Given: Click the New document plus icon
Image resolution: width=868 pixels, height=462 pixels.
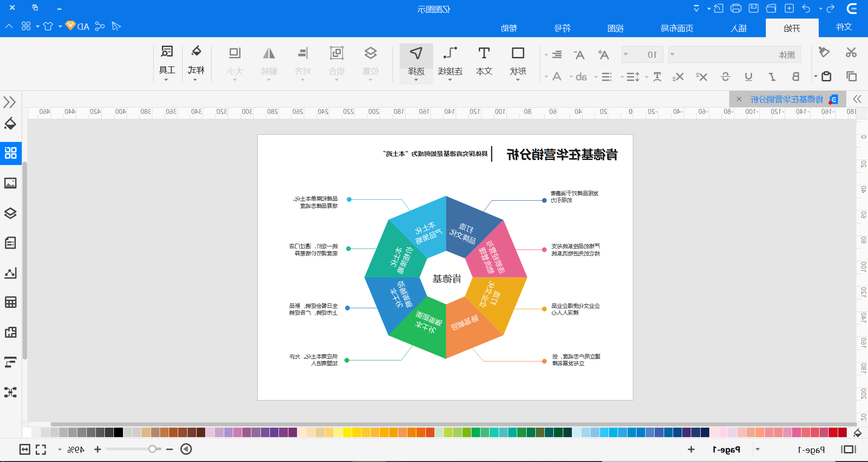Looking at the screenshot, I should pos(789,9).
